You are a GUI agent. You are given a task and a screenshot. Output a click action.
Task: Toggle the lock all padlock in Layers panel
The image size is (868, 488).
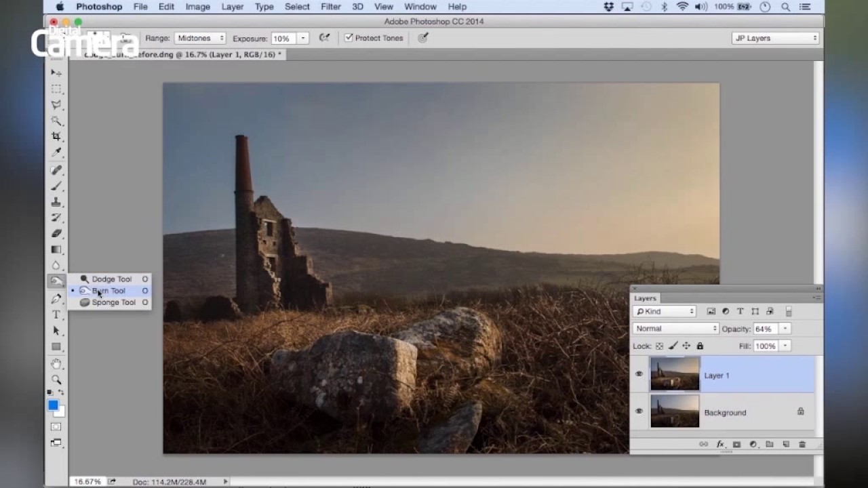[x=700, y=346]
